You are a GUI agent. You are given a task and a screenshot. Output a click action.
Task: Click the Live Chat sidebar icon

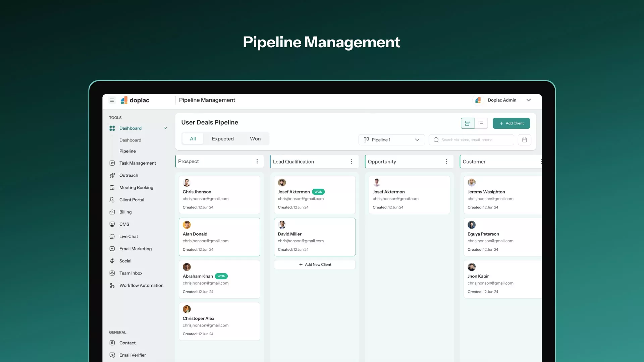click(x=112, y=237)
